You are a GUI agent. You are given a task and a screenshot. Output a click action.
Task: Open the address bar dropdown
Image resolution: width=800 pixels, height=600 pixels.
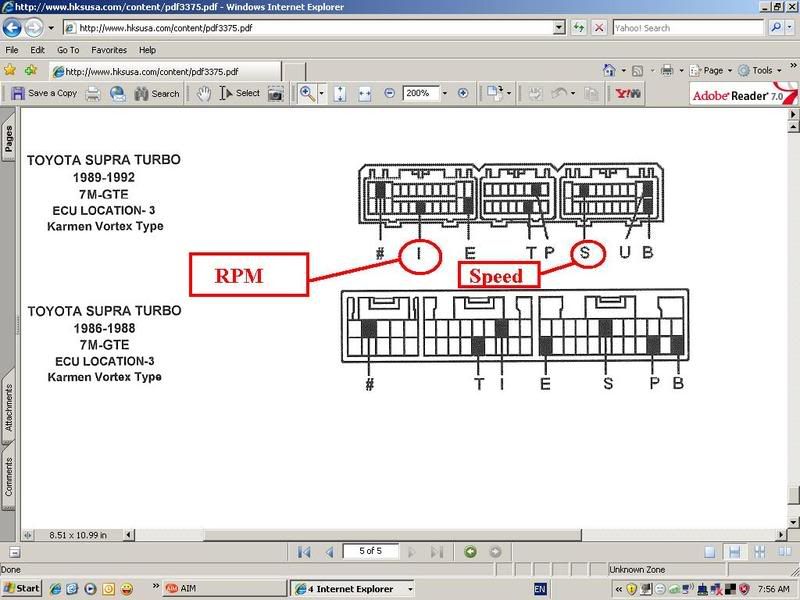click(x=560, y=28)
